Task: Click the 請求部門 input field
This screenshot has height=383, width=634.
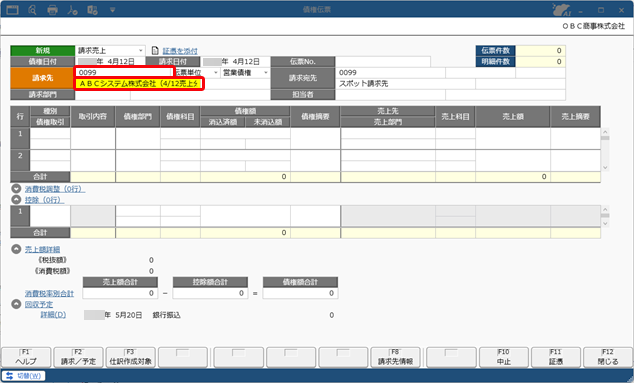Action: 103,95
